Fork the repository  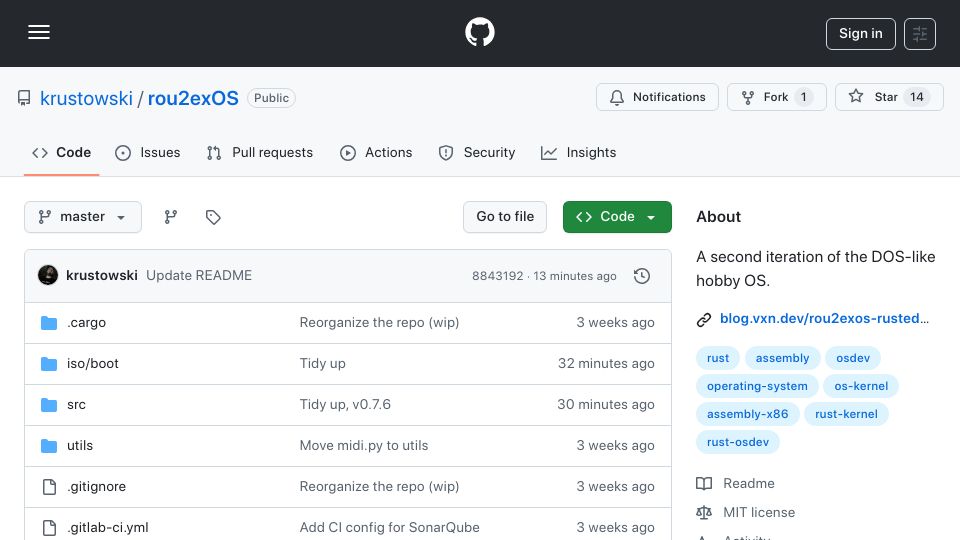click(x=776, y=97)
